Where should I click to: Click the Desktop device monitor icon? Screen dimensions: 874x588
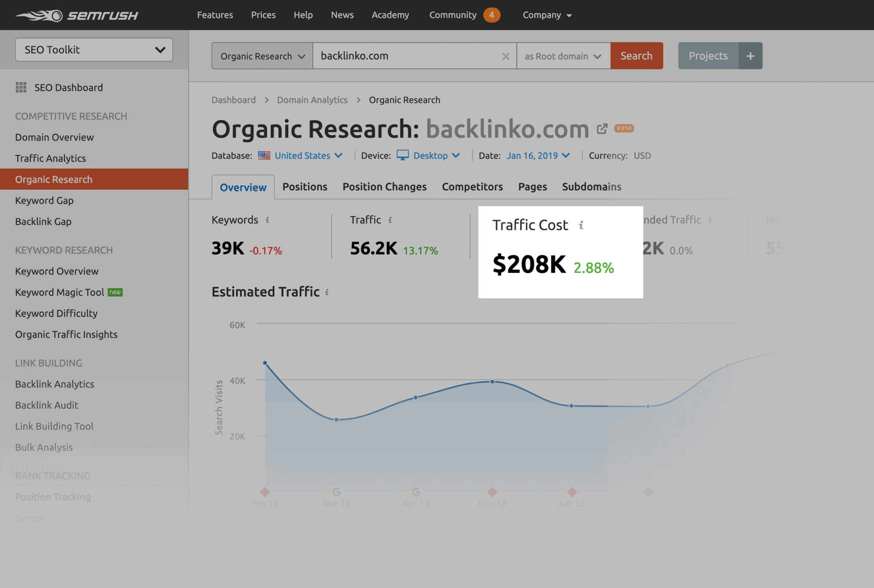pyautogui.click(x=402, y=155)
